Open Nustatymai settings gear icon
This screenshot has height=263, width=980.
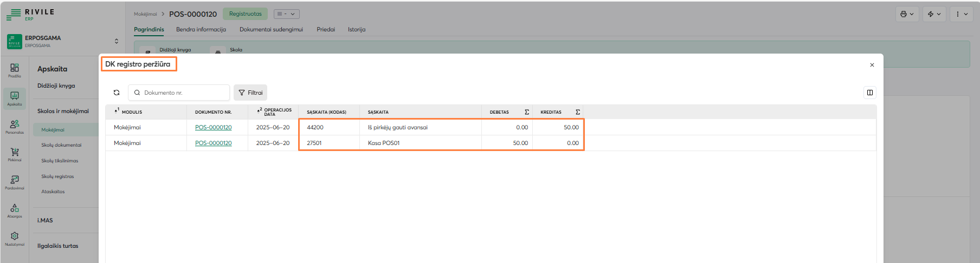[x=15, y=238]
